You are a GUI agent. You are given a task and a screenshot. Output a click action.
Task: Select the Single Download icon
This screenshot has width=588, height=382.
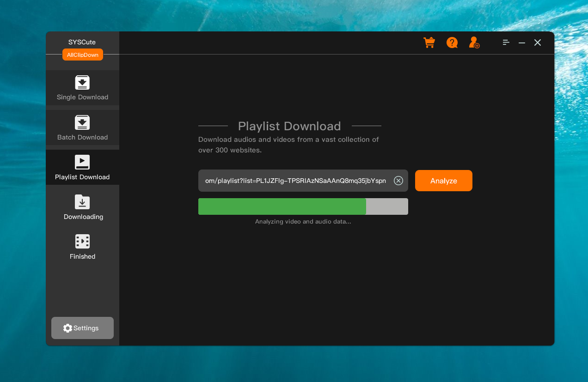pos(82,83)
